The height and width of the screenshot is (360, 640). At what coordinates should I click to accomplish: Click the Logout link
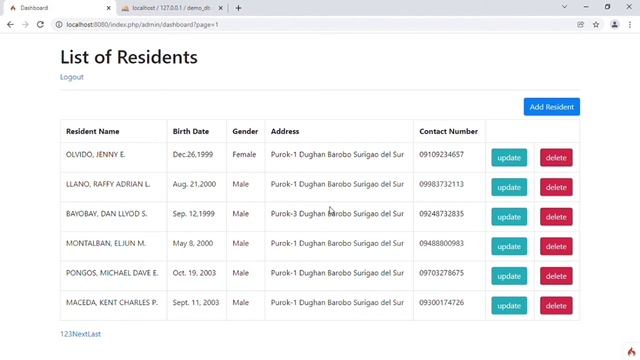pyautogui.click(x=72, y=77)
